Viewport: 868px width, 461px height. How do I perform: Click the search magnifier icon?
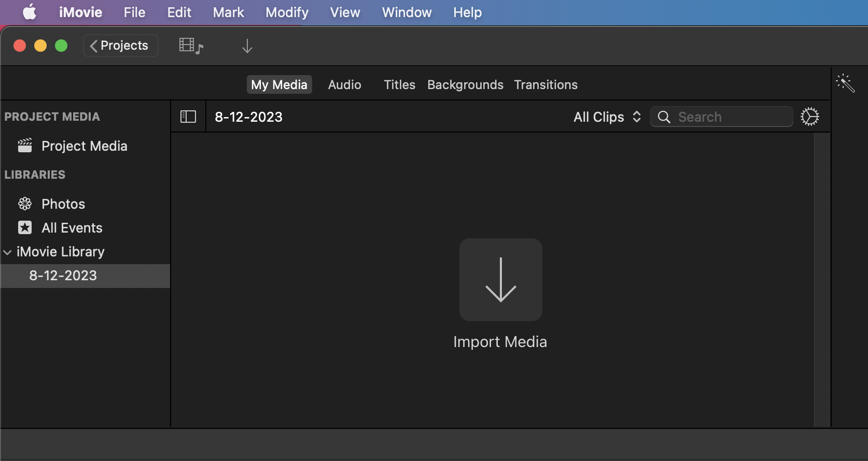664,117
